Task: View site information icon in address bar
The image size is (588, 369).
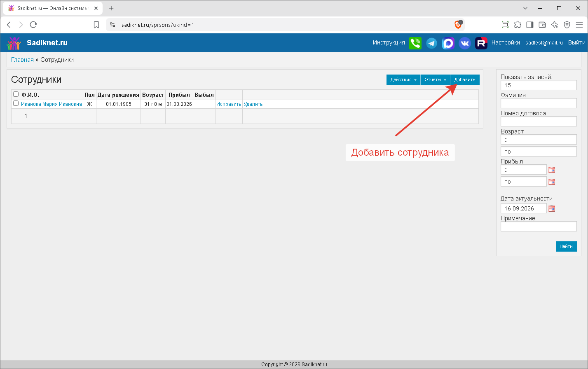Action: coord(112,25)
